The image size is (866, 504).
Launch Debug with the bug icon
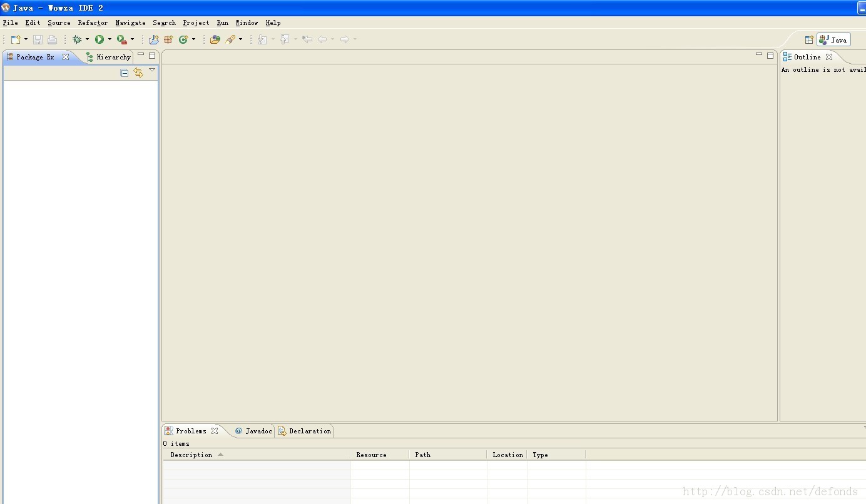77,39
